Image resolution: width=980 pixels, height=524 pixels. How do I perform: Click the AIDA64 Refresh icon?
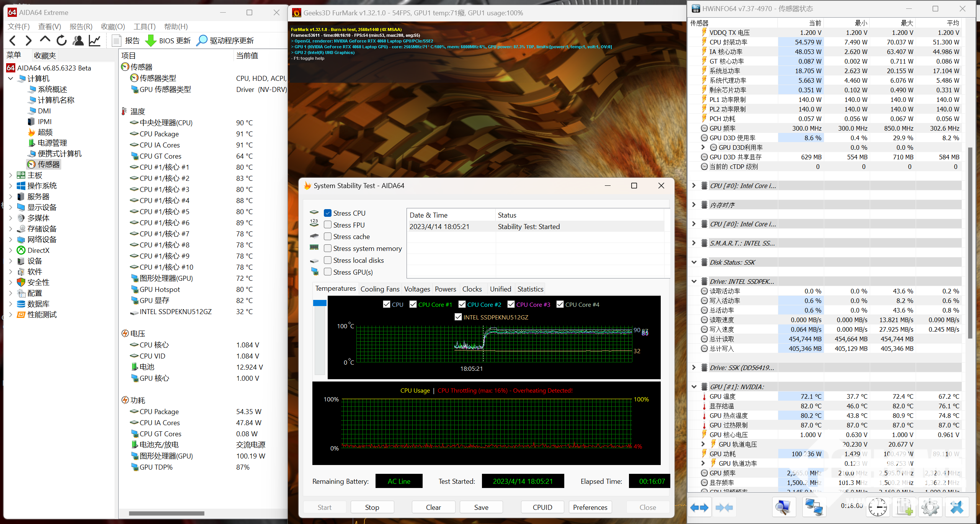(62, 41)
